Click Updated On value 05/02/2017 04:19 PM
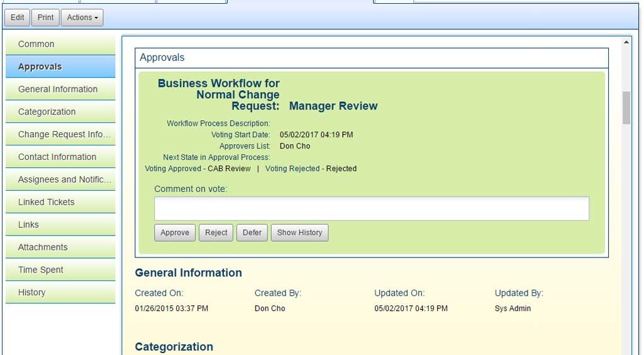Viewport: 644px width, 355px height. pyautogui.click(x=411, y=308)
